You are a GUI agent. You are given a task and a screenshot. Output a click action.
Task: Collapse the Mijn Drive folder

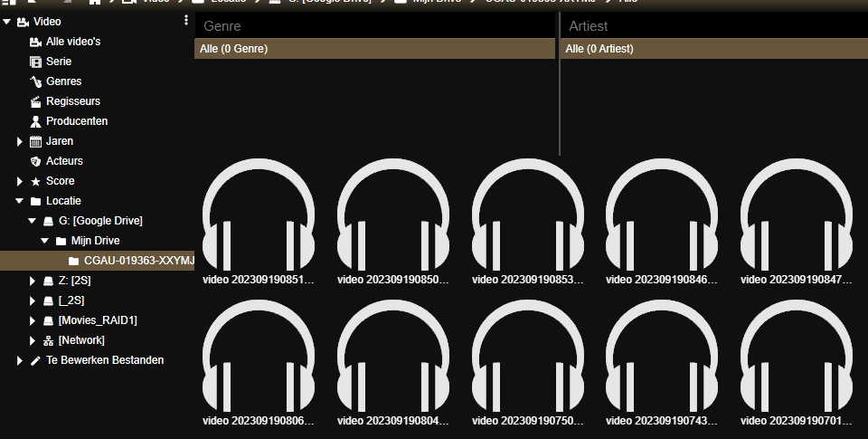point(45,241)
